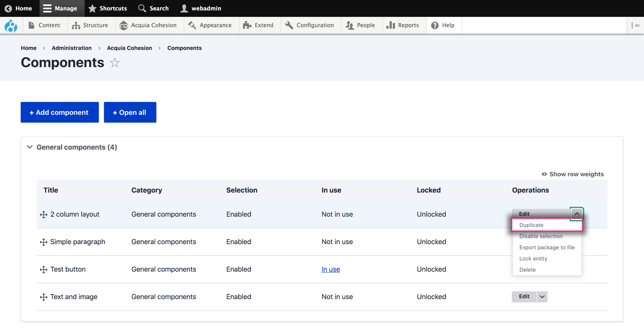Click the Home back arrow toolbar item
Viewport: 644px width, 328px height.
[18, 8]
